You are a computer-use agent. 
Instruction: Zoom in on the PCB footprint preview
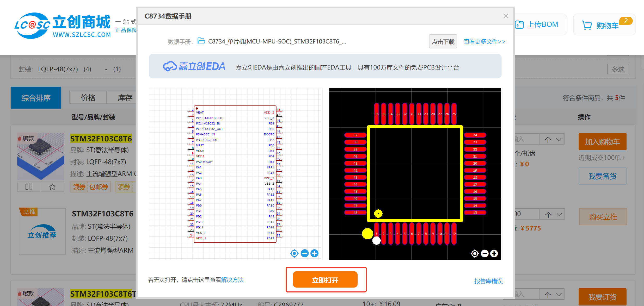tap(494, 253)
